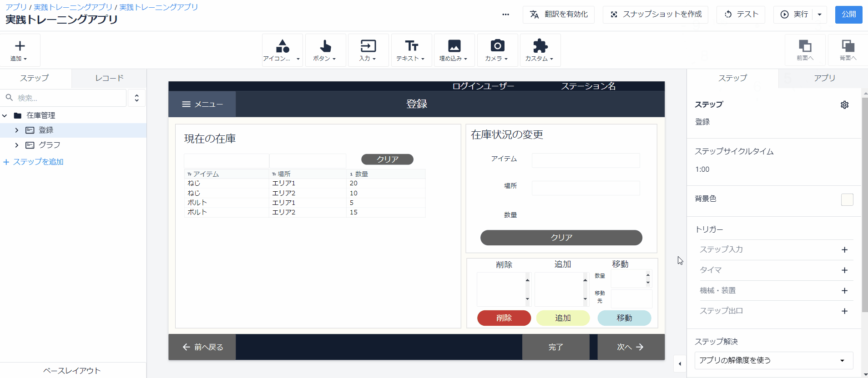Add a 機械・装置 trigger with plus
Image resolution: width=868 pixels, height=378 pixels.
(844, 291)
